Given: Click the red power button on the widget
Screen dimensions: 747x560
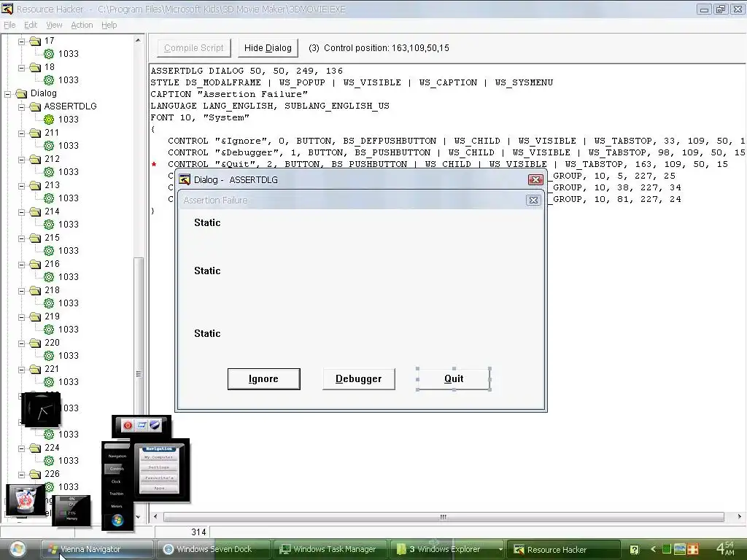Looking at the screenshot, I should point(128,425).
